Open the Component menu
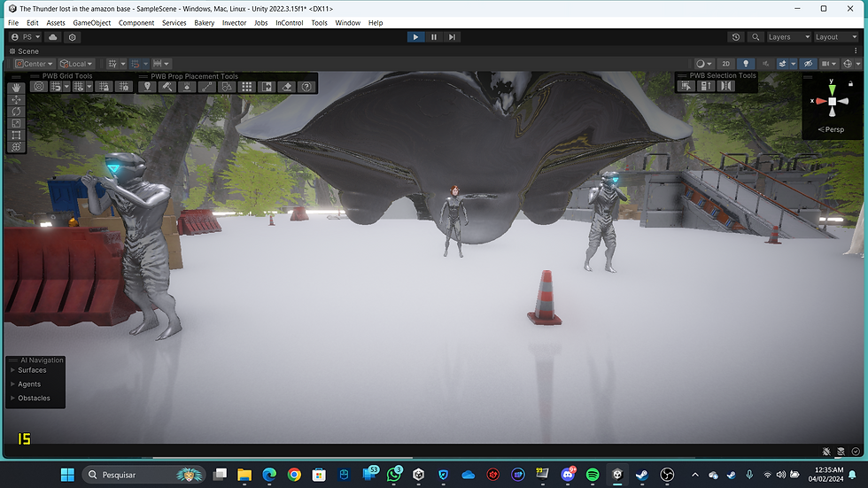 136,23
